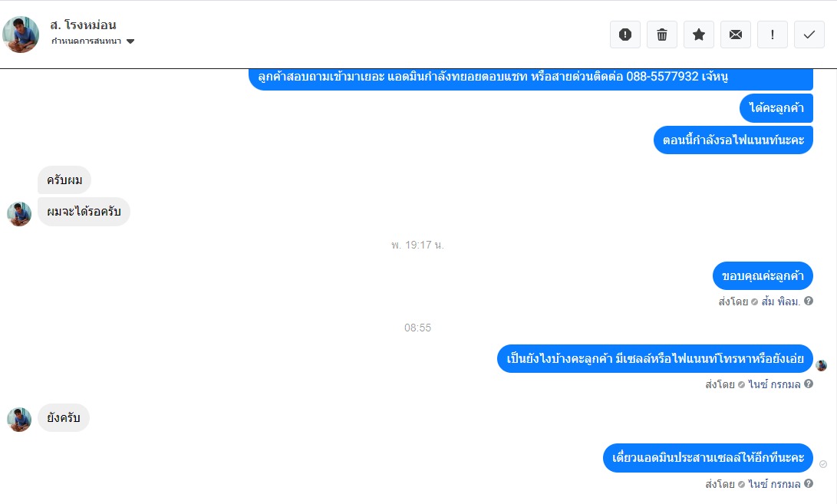Screen dimensions: 837x504
Task: Open profile photo of ส. โรงหม่อน in header
Action: click(21, 35)
